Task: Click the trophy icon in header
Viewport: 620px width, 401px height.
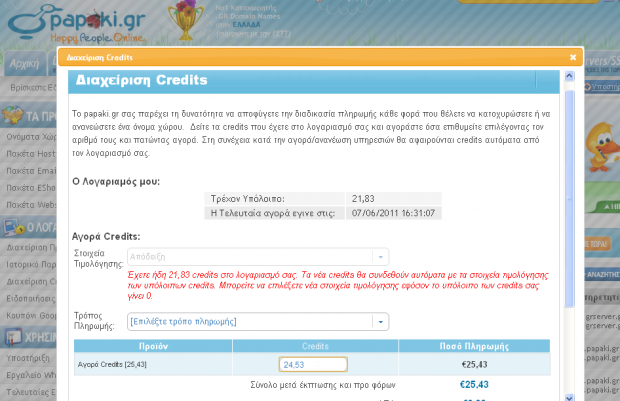Action: (x=185, y=21)
